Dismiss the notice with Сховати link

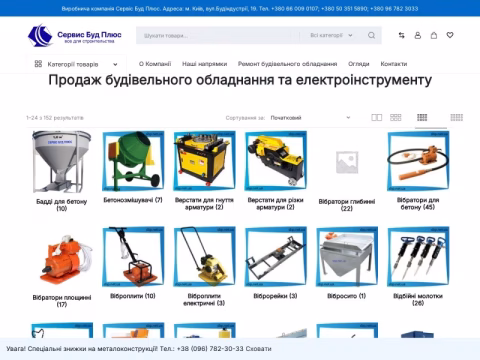click(x=258, y=349)
